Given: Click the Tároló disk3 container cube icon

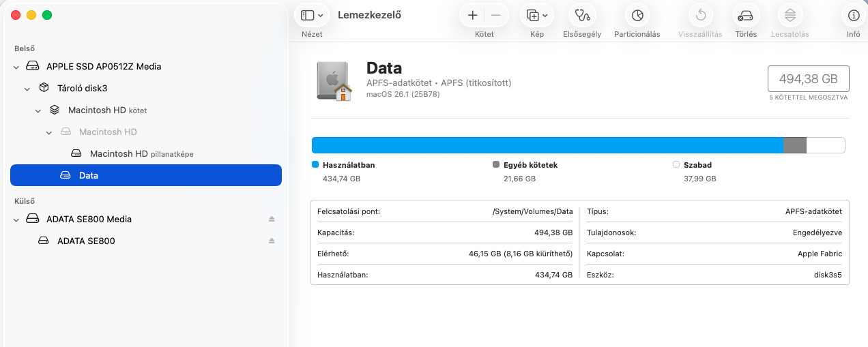Looking at the screenshot, I should click(44, 88).
